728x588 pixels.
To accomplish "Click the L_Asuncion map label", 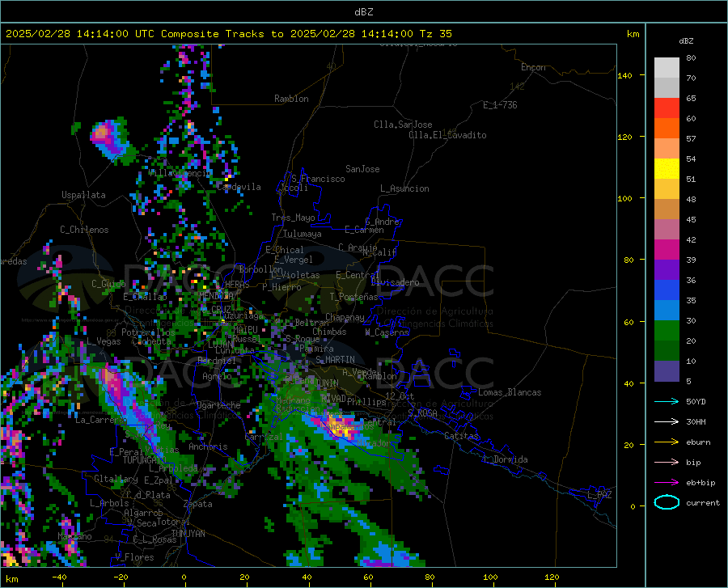I will 404,188.
